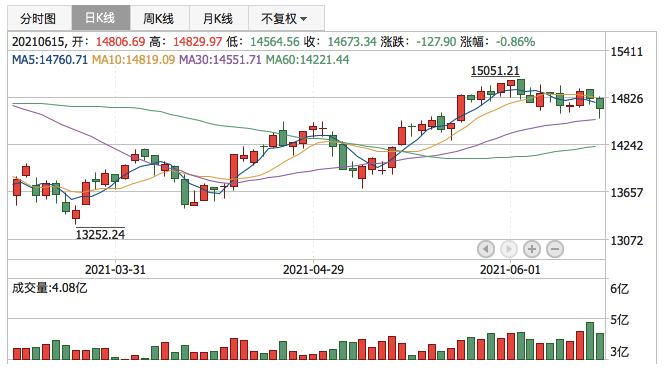
Task: Click the 15051.21 high price label
Action: click(x=495, y=70)
